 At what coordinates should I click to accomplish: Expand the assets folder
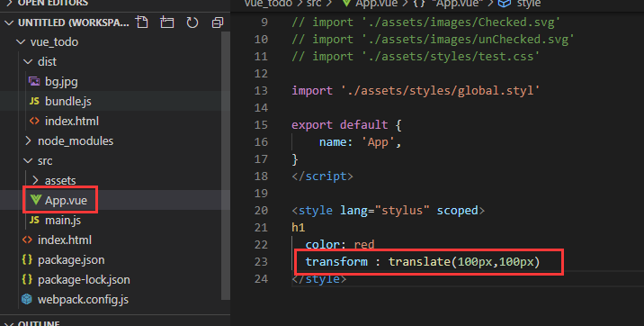(x=35, y=180)
